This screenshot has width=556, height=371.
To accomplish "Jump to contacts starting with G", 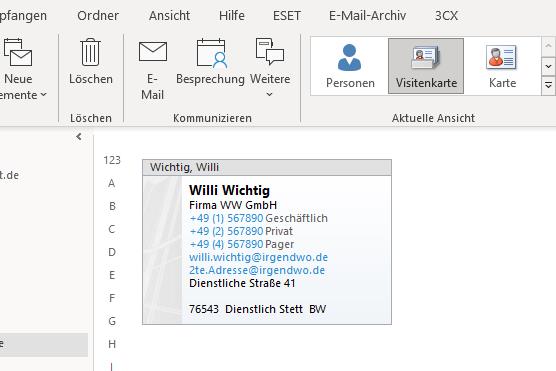I will 112,321.
